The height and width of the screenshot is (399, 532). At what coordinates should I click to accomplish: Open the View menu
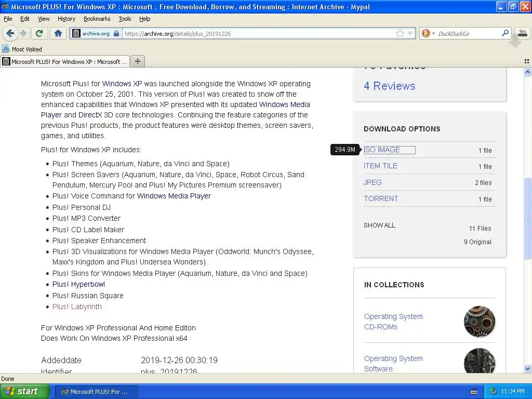tap(44, 19)
